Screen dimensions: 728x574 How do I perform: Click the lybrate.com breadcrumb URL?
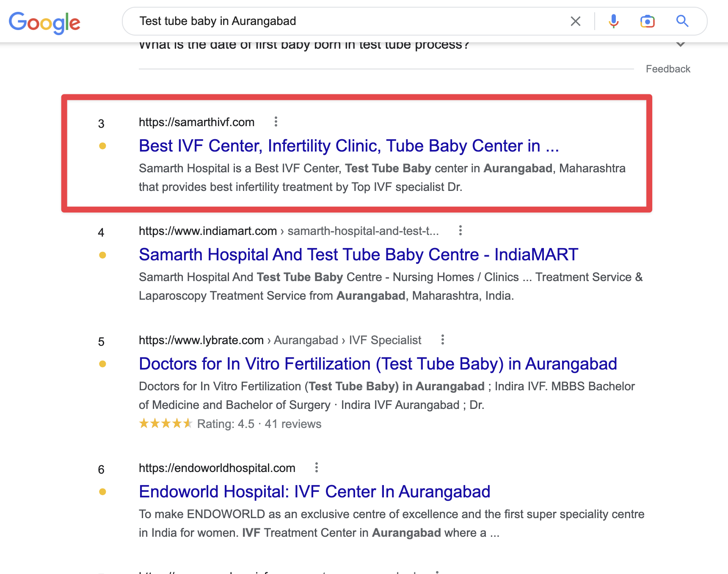[x=280, y=340]
